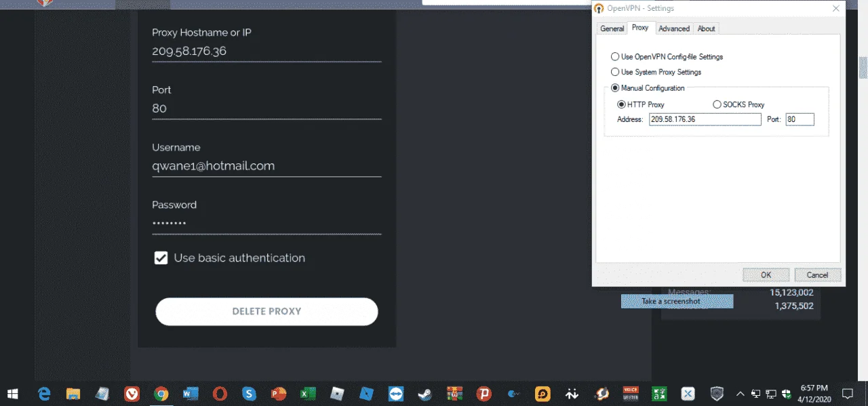Viewport: 868px width, 406px height.
Task: Click the 15,123,002 messages count
Action: [791, 293]
